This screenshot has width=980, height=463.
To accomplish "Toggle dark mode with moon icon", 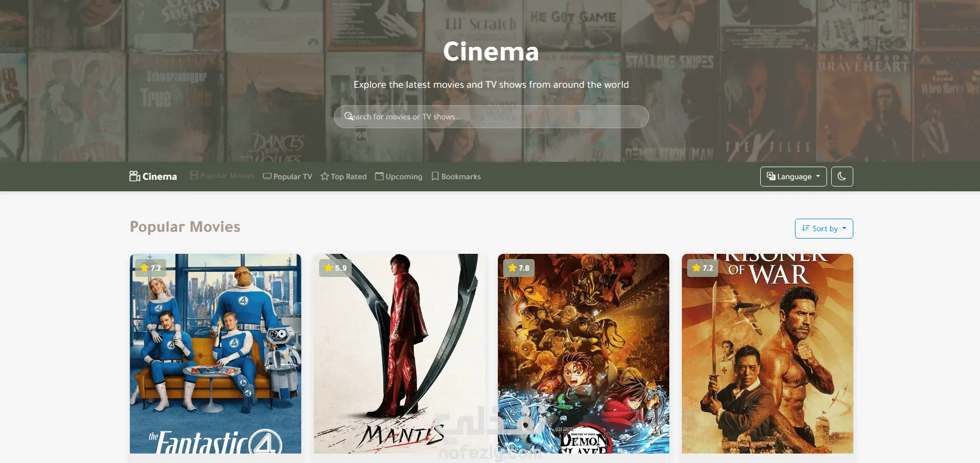I will point(842,177).
